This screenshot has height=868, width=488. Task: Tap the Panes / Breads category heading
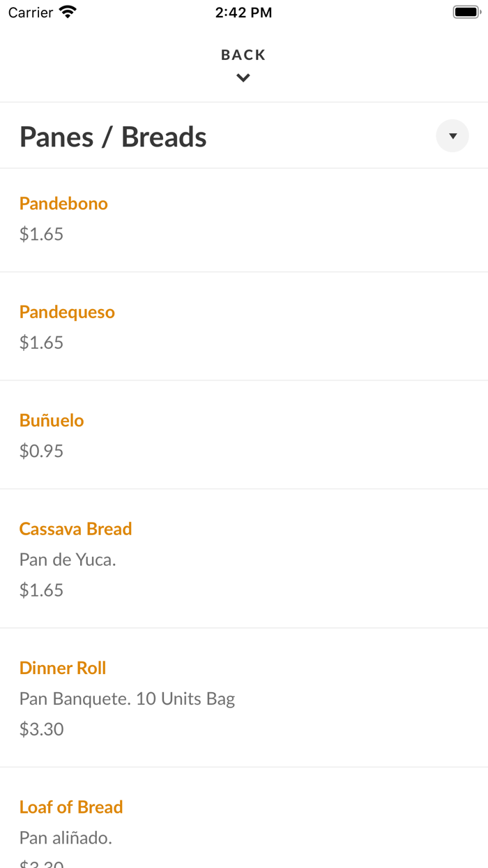[113, 137]
